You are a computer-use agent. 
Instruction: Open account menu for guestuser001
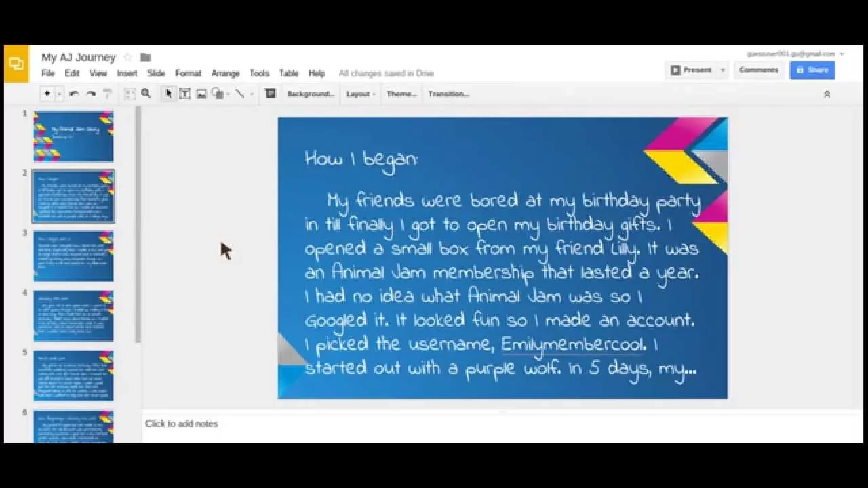coord(795,54)
